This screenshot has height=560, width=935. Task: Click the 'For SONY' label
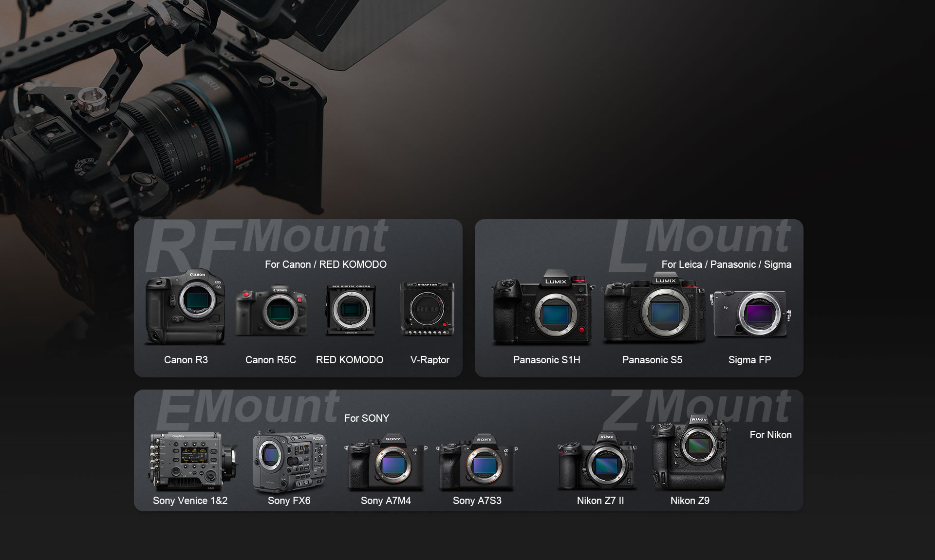[x=367, y=418]
